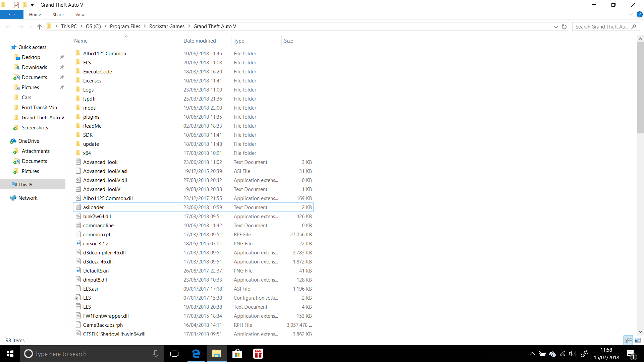Open the View ribbon tab

(80, 14)
